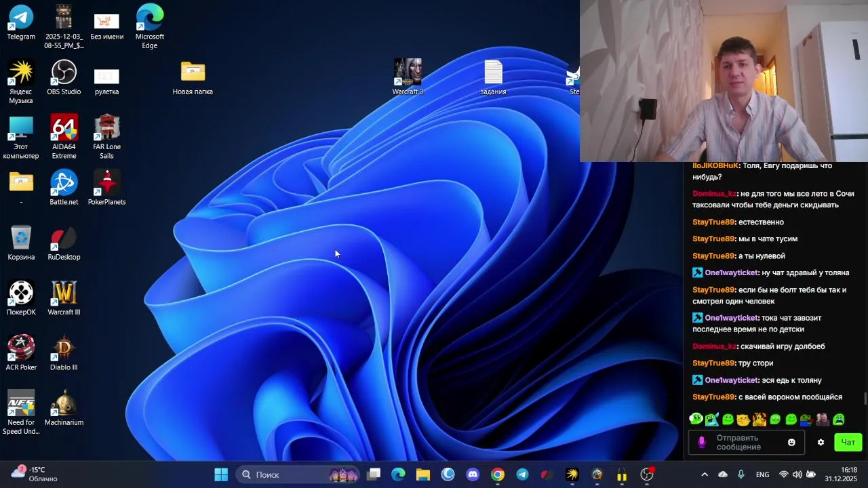Select the PokerPlanets desktop shortcut
Viewport: 868px width, 488px height.
click(106, 188)
